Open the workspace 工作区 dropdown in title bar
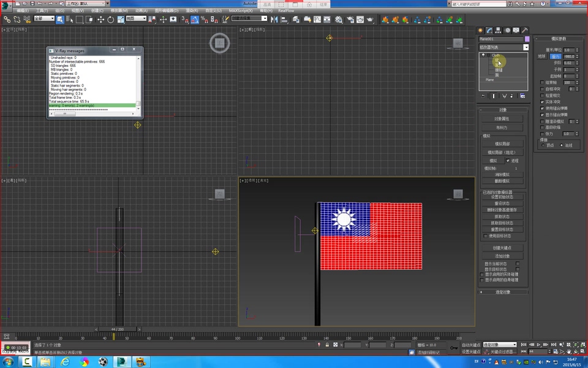Image resolution: width=588 pixels, height=368 pixels. (x=88, y=4)
